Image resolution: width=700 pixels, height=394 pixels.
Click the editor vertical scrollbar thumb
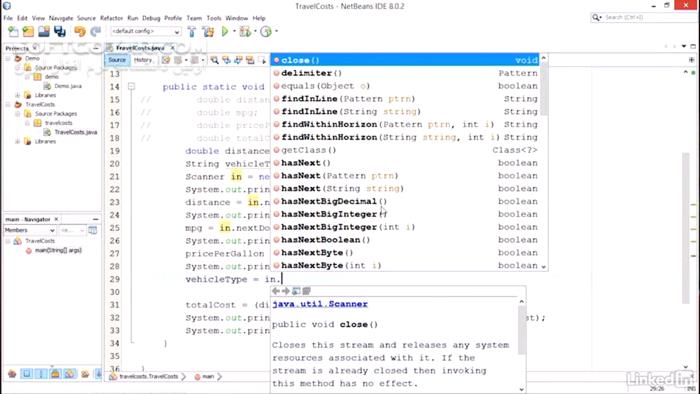coord(687,228)
